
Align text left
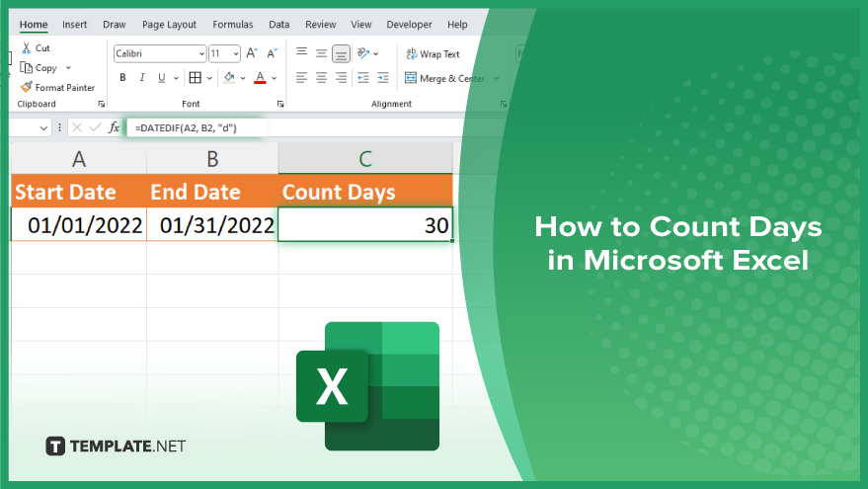pyautogui.click(x=302, y=77)
